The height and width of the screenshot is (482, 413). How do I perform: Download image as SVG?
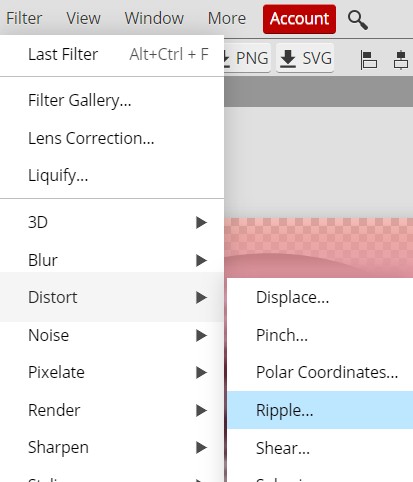[x=305, y=58]
